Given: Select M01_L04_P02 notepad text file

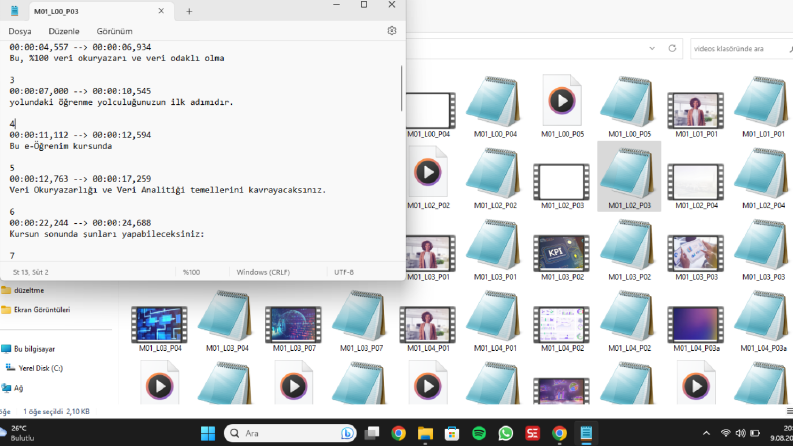Looking at the screenshot, I should tap(629, 321).
